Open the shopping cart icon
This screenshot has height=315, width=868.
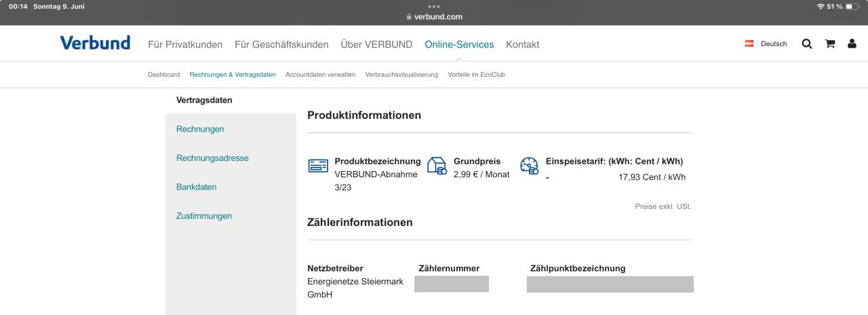(x=829, y=44)
